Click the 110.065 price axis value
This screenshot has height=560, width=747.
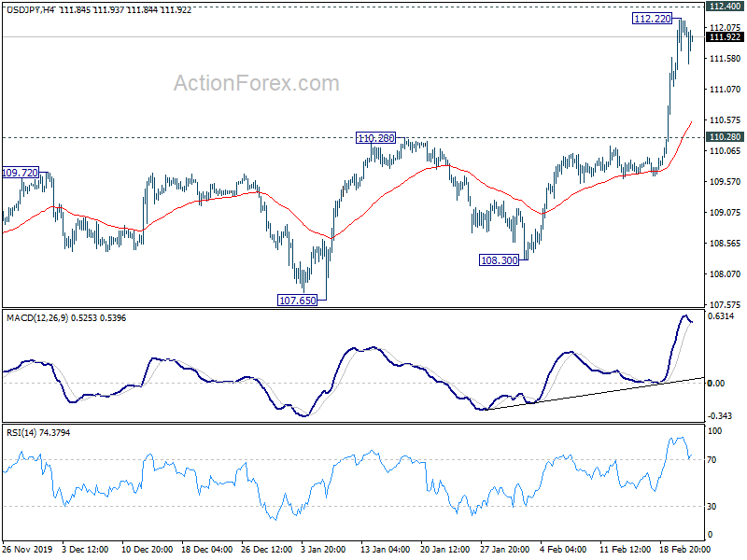coord(725,151)
